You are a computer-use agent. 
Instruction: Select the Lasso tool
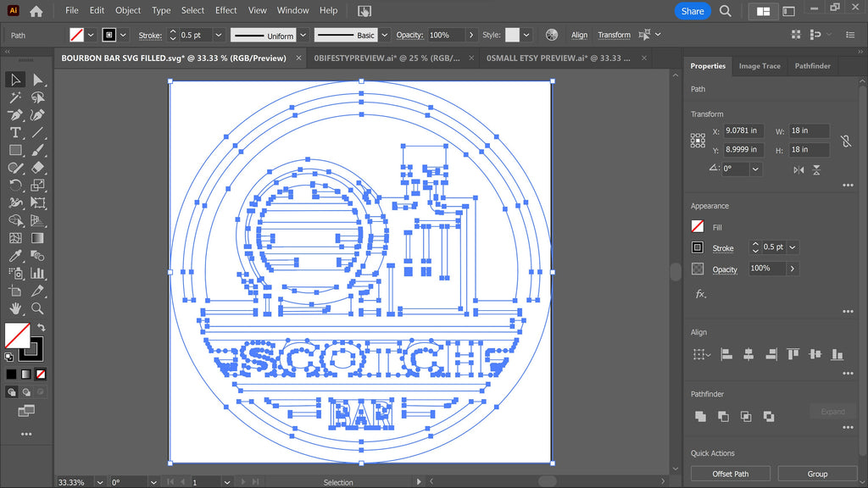pyautogui.click(x=37, y=97)
